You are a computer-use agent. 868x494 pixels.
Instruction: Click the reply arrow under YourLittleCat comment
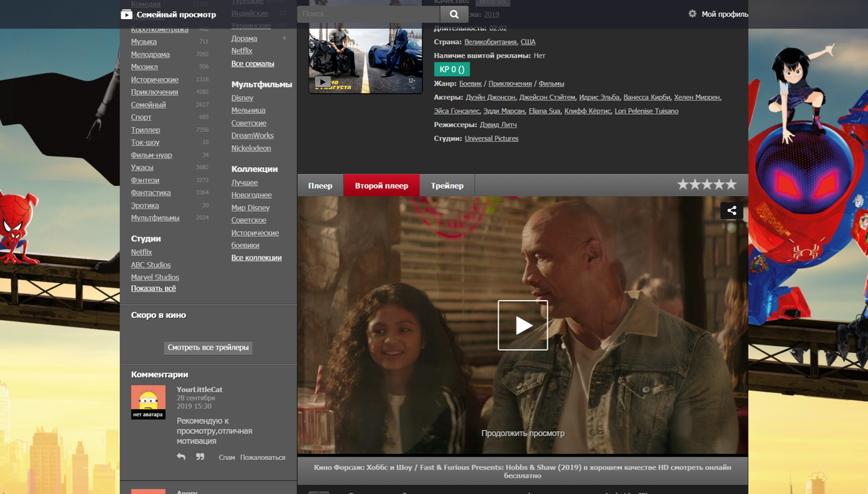[181, 457]
